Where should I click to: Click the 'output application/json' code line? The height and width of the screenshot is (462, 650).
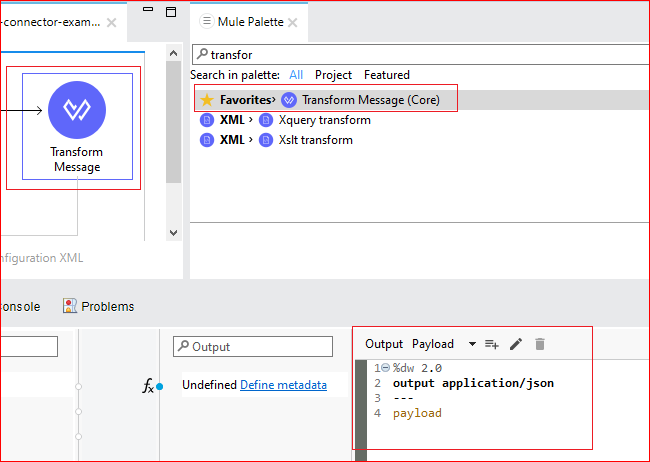[473, 383]
